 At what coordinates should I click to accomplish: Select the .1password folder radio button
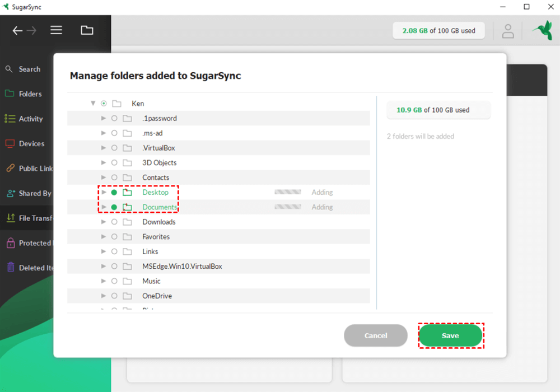(x=114, y=118)
